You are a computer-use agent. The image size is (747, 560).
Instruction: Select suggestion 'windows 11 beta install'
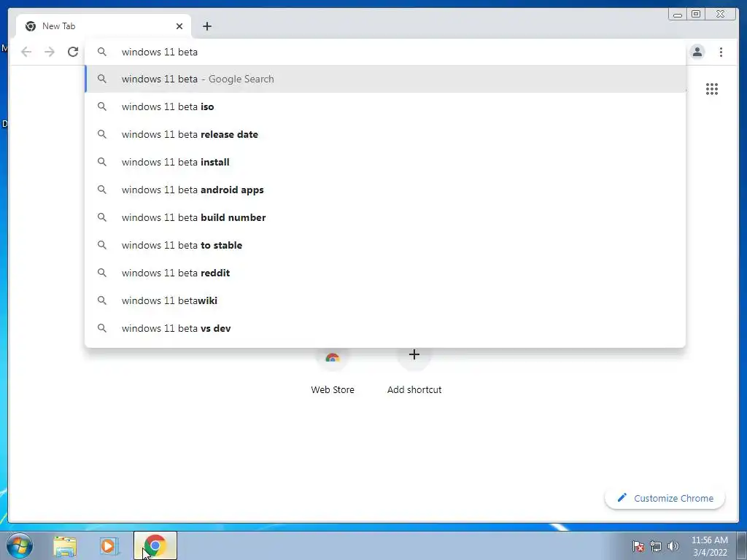[385, 162]
